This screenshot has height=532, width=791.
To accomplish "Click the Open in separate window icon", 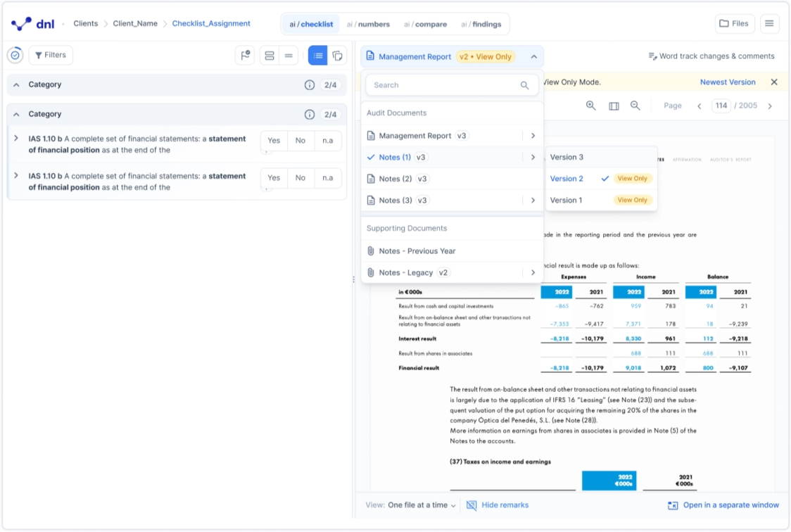I will point(673,505).
